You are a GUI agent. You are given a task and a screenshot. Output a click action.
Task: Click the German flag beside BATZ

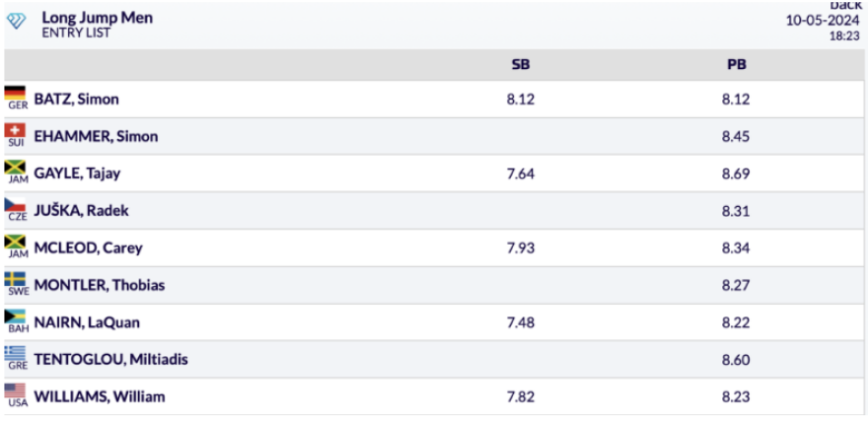click(16, 95)
